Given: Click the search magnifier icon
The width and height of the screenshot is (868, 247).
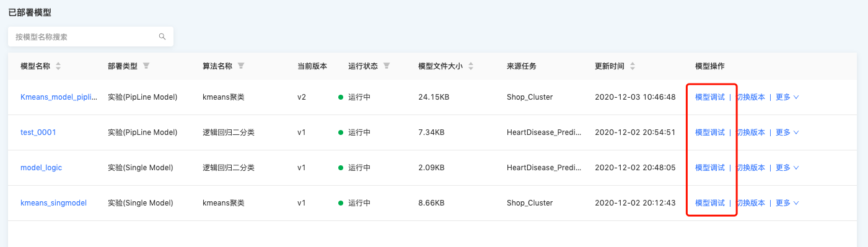Looking at the screenshot, I should [162, 37].
